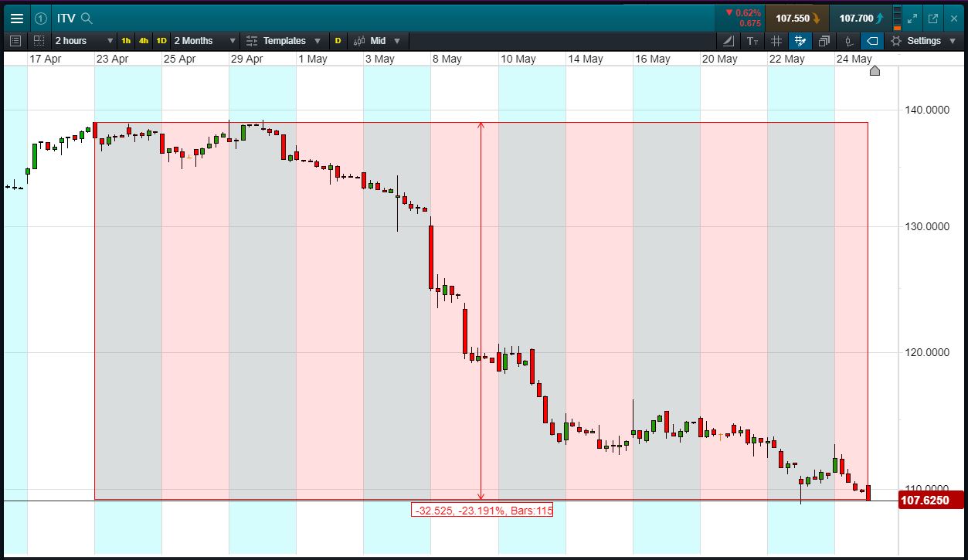Screen dimensions: 968x560
Task: Click the candle order marker icon
Action: pos(848,41)
